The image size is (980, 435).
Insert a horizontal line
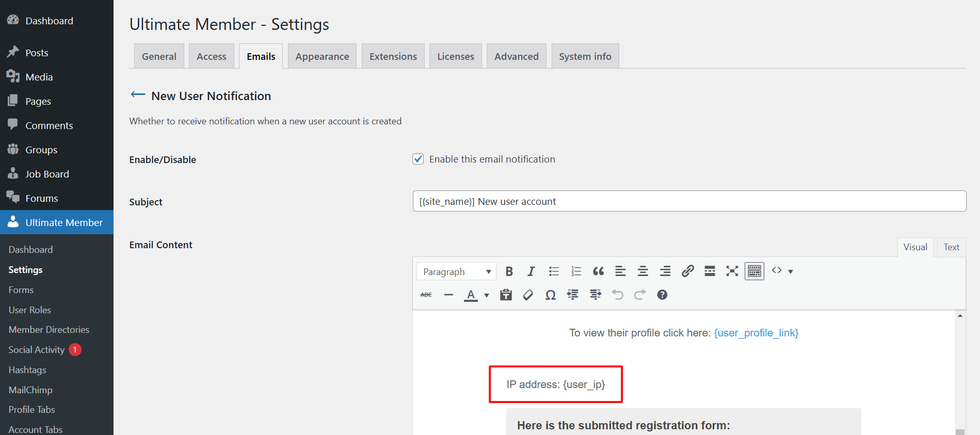tap(448, 295)
